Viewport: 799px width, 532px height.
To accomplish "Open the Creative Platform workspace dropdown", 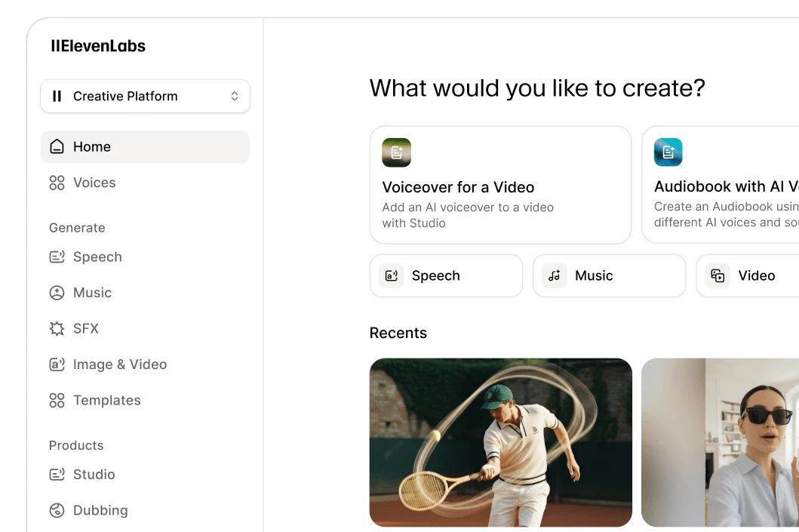I will (x=145, y=96).
